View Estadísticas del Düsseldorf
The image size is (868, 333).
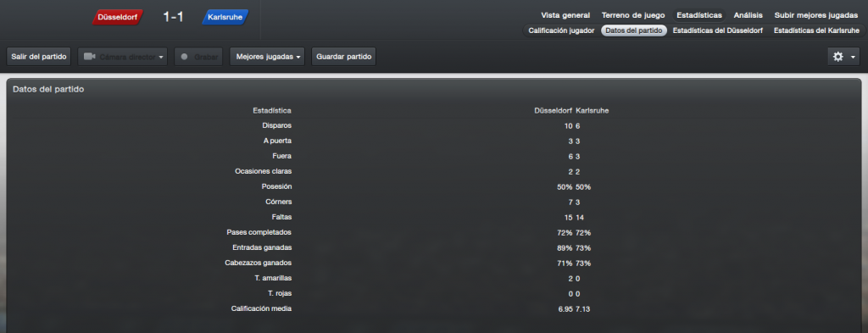[717, 31]
